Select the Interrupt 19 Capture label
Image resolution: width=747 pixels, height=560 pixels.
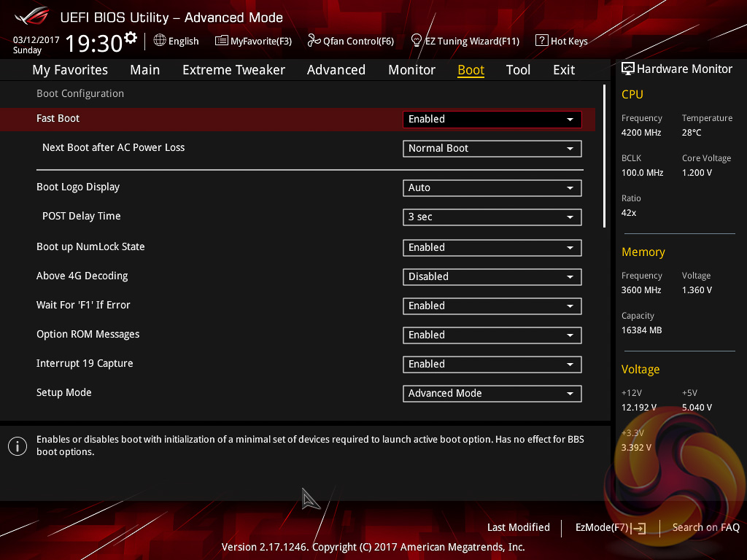pyautogui.click(x=85, y=363)
